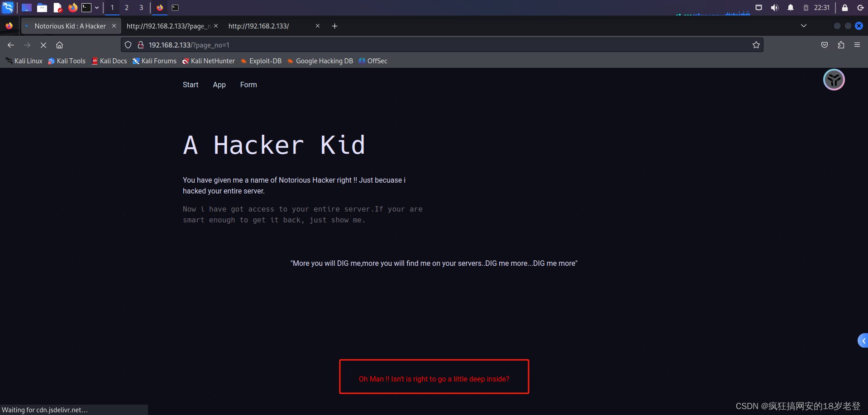Switch to the http://192.168.2.133/ tab
The image size is (868, 415).
[258, 26]
